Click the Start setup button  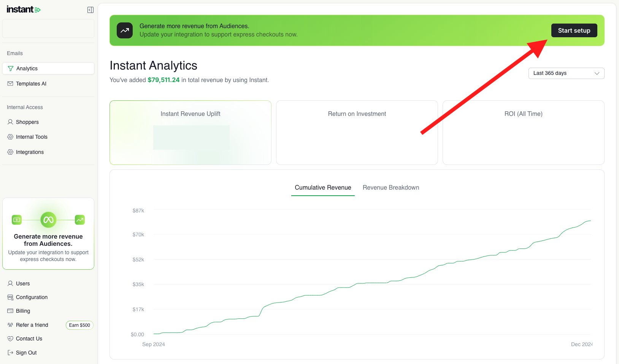pyautogui.click(x=574, y=30)
